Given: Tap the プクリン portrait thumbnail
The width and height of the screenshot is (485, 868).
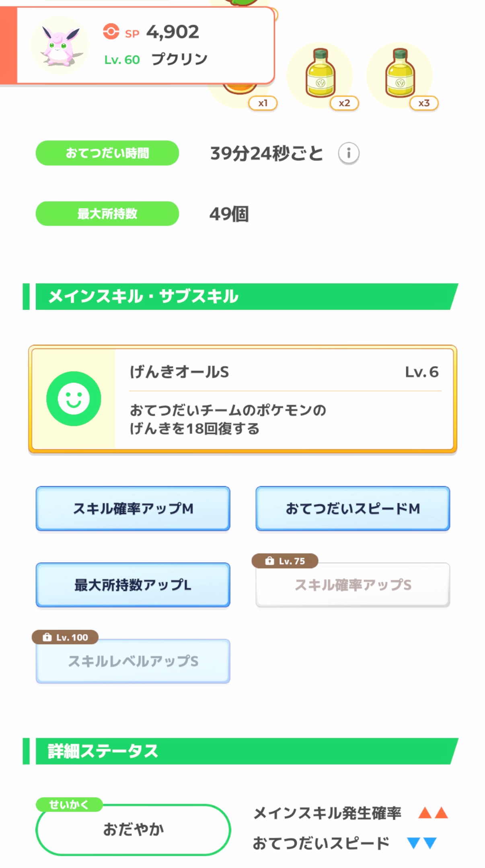Looking at the screenshot, I should (x=60, y=45).
